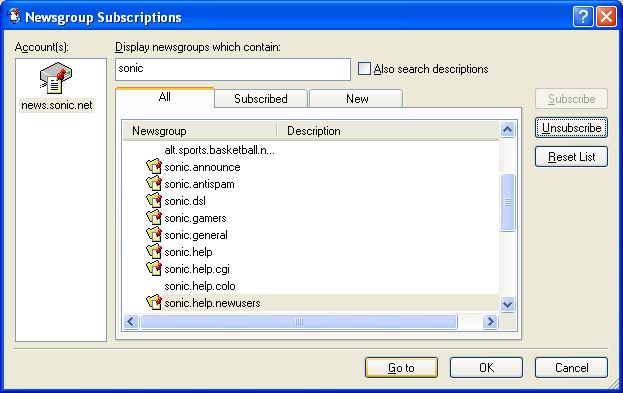The height and width of the screenshot is (393, 623).
Task: Click the Newsgroup column header
Action: click(x=200, y=131)
